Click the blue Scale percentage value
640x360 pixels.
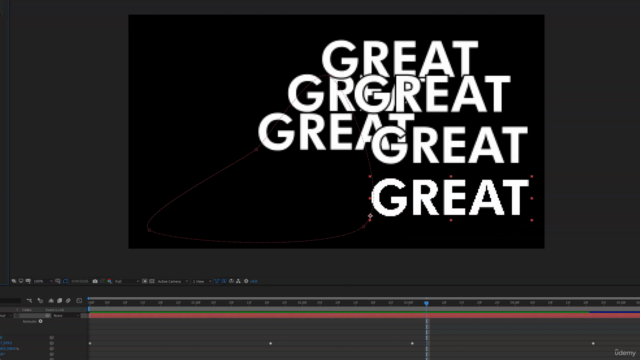coord(9,349)
